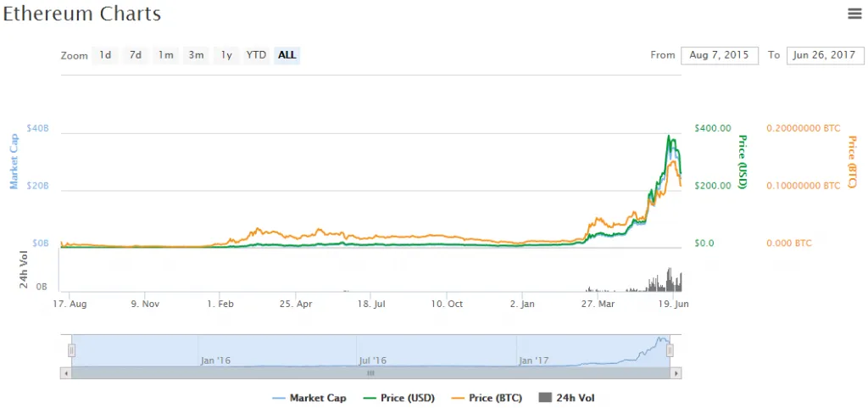Image resolution: width=868 pixels, height=408 pixels.
Task: Click the 19. Jun date label
Action: click(672, 304)
